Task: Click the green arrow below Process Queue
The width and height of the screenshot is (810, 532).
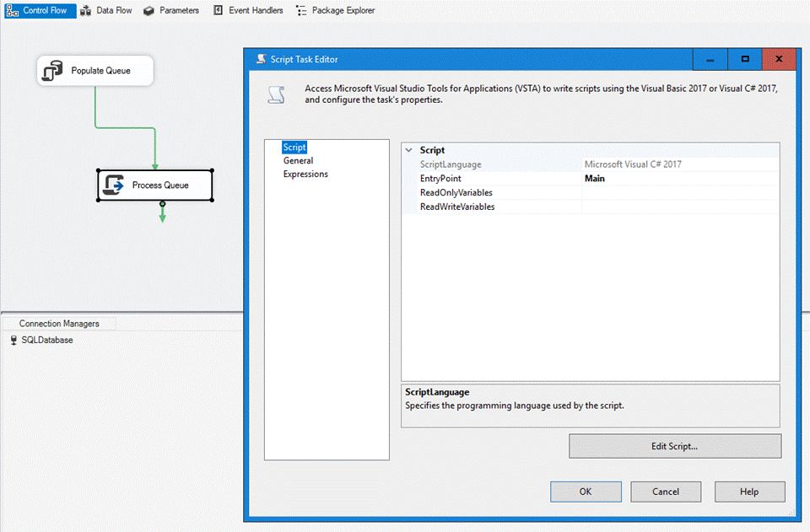Action: click(162, 215)
